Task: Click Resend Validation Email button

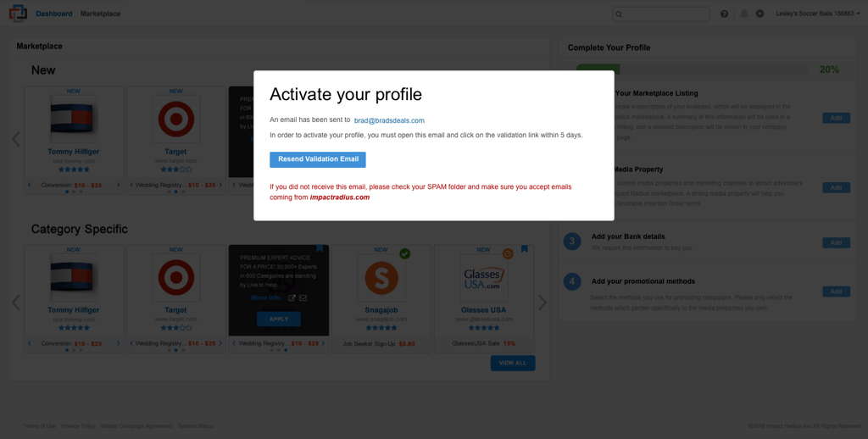Action: pos(318,159)
